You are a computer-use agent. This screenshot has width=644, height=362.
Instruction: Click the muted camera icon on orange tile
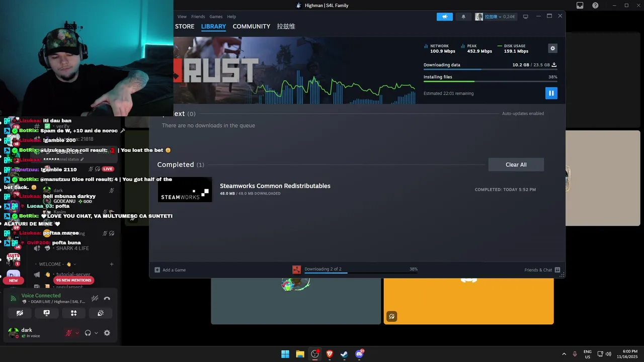pos(391,316)
